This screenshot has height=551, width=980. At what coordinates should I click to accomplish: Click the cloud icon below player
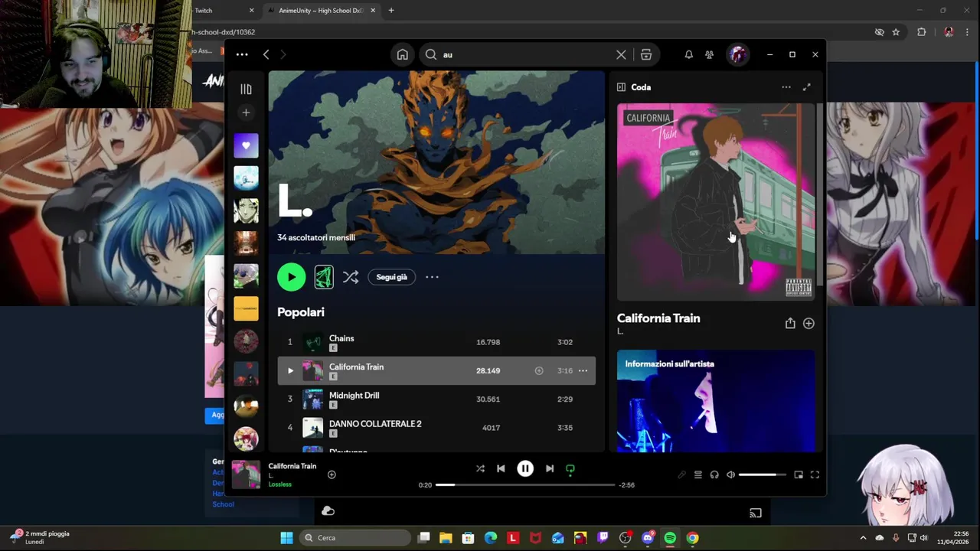click(328, 510)
